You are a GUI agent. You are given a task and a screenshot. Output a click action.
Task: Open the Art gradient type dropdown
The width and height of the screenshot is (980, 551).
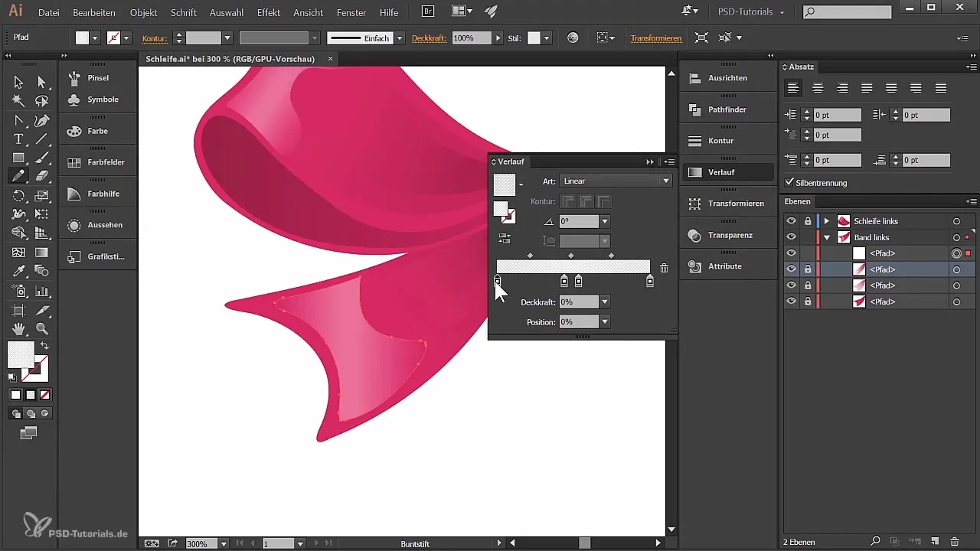point(616,181)
